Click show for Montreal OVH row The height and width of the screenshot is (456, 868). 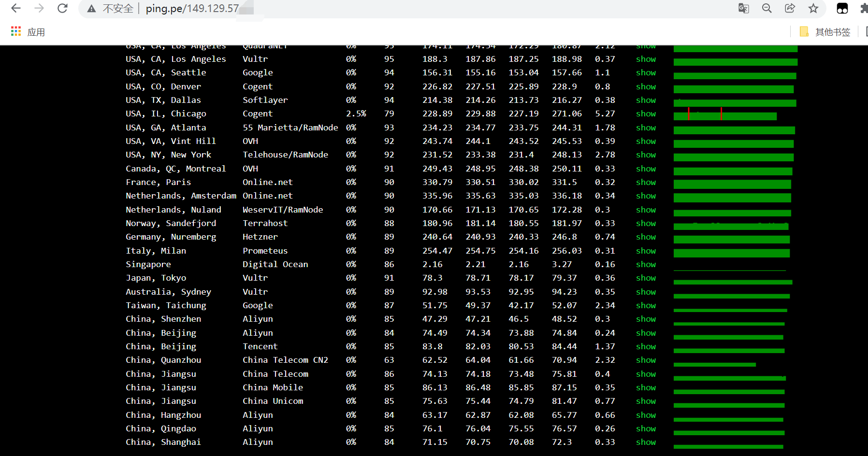point(646,169)
